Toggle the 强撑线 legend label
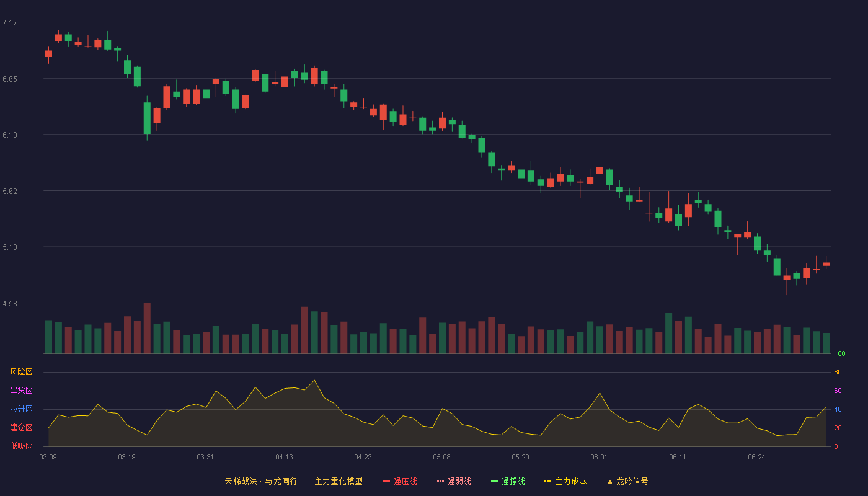Image resolution: width=868 pixels, height=496 pixels. tap(513, 481)
